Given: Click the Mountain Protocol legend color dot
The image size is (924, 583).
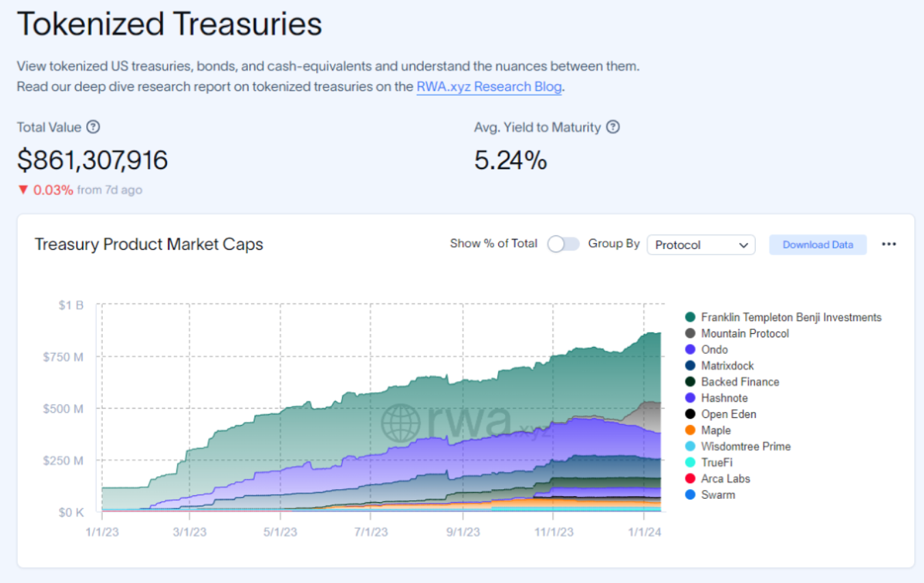Looking at the screenshot, I should [x=690, y=333].
